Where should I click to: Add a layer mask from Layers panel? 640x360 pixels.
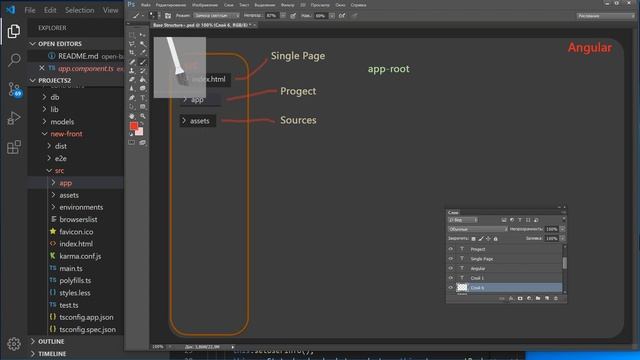point(520,298)
